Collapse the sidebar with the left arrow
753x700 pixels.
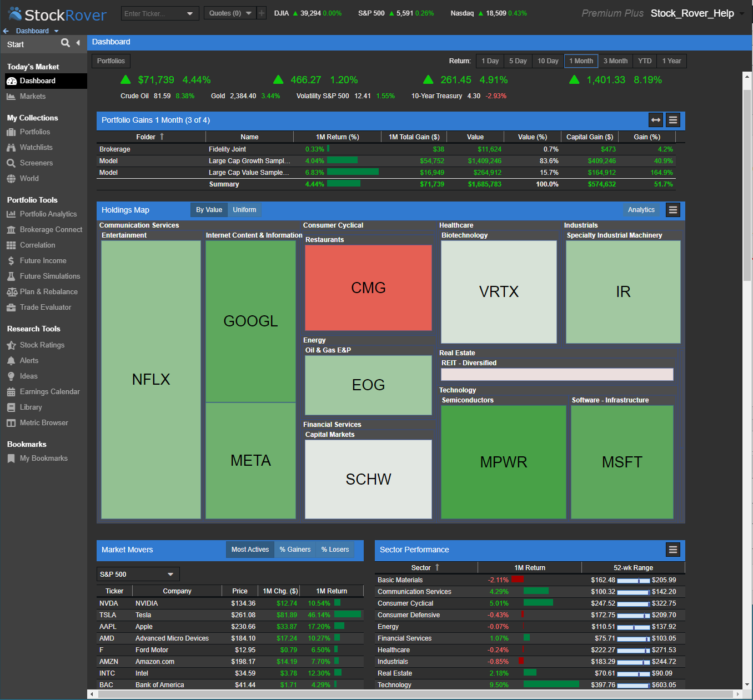78,43
